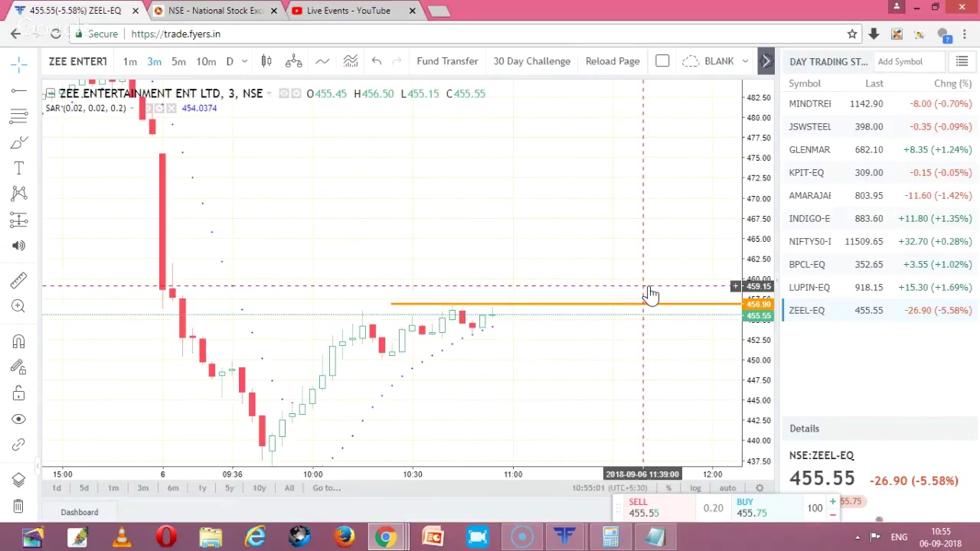This screenshot has width=980, height=551.
Task: Open the prediction and measurement tools
Action: coord(19,220)
